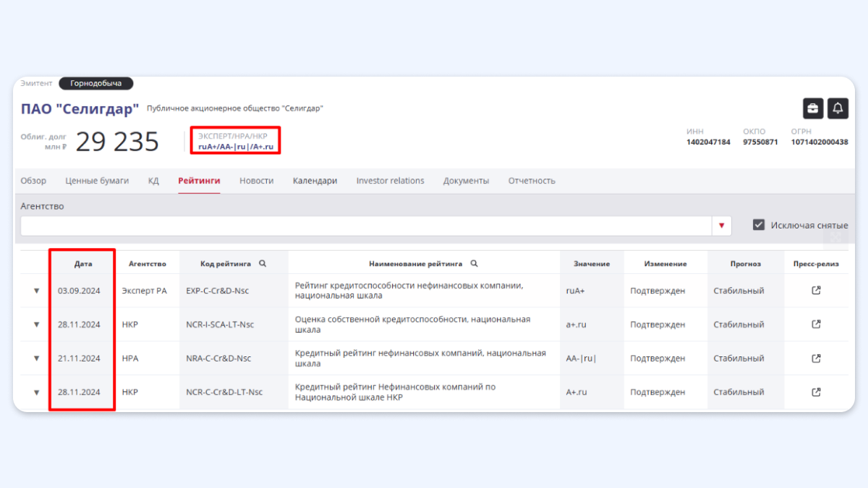Click the Эксперт РА agency cell
868x488 pixels.
[x=144, y=291]
